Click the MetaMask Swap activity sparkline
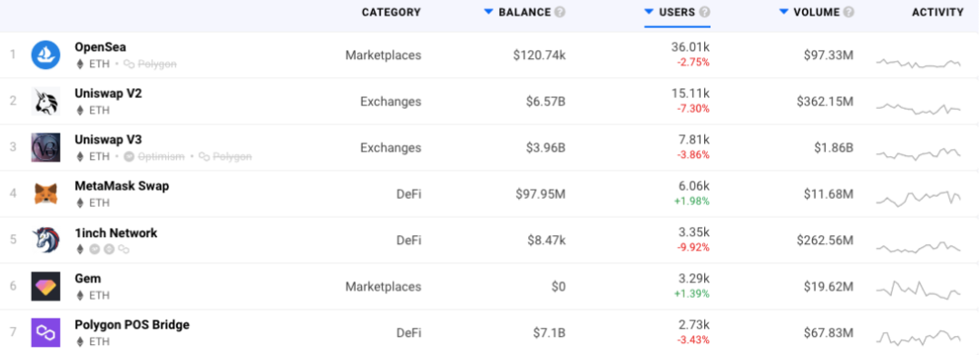This screenshot has width=980, height=355. [918, 199]
